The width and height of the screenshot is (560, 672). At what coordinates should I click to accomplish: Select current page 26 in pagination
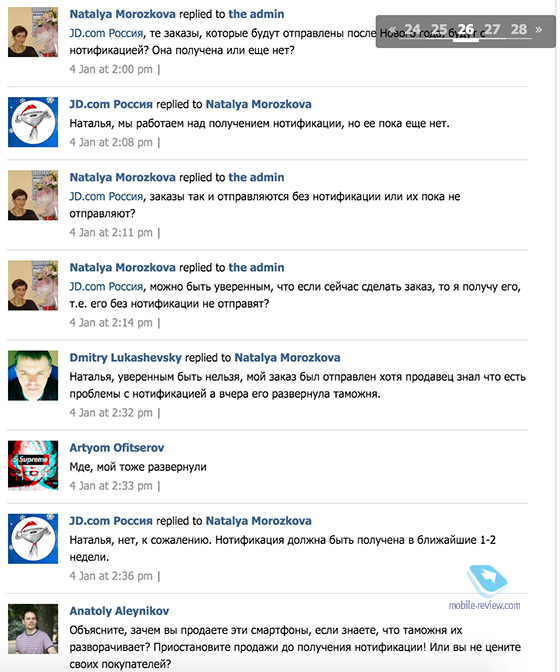tap(465, 30)
